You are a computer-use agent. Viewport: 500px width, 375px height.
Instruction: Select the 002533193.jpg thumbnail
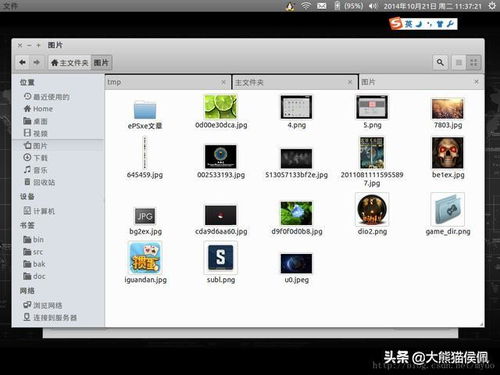pyautogui.click(x=221, y=157)
